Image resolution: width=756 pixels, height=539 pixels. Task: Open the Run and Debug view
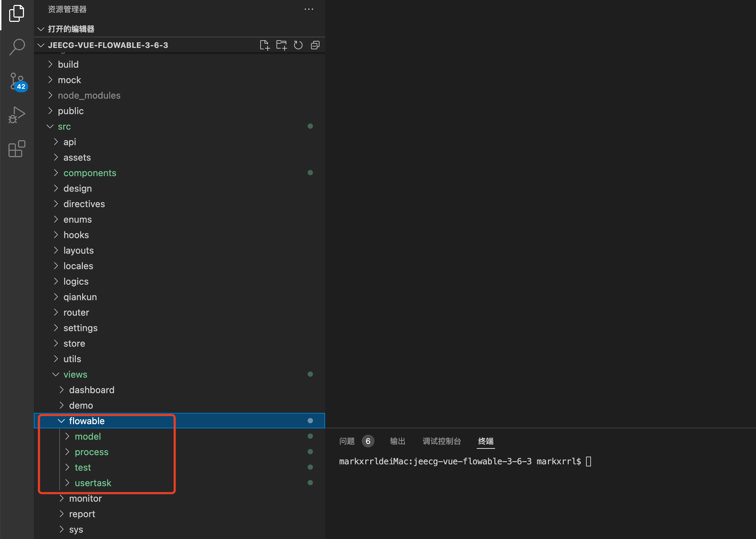17,115
